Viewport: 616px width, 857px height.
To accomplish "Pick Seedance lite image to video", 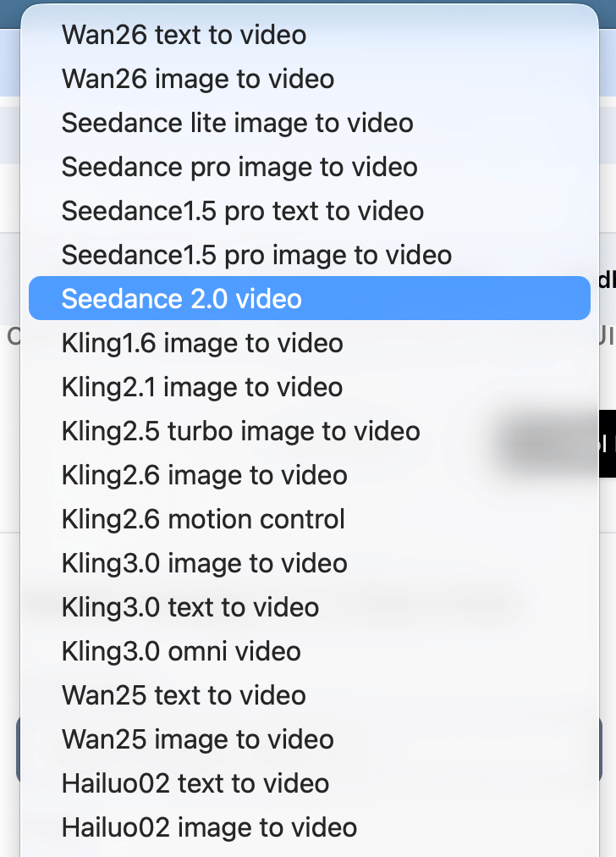I will coord(237,123).
